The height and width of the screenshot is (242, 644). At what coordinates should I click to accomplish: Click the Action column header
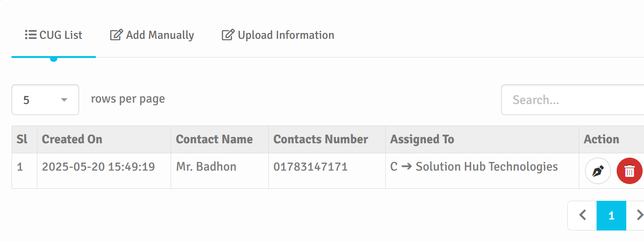click(601, 139)
